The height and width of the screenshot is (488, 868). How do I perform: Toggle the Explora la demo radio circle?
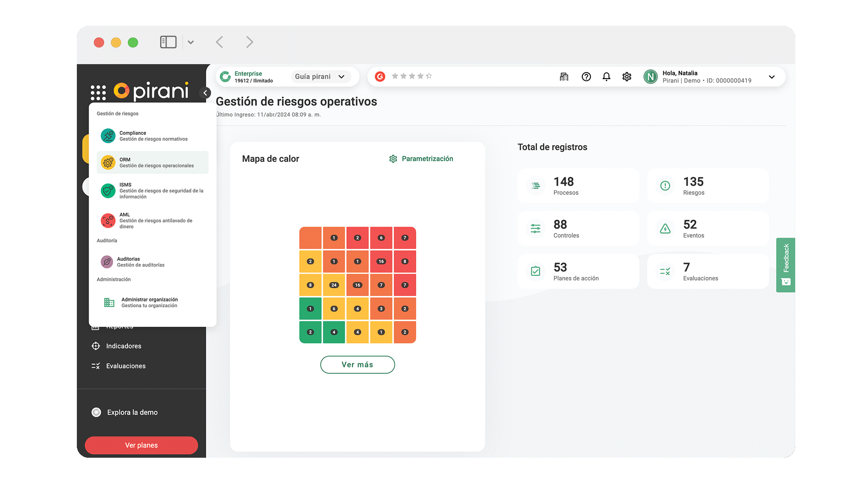pos(96,412)
